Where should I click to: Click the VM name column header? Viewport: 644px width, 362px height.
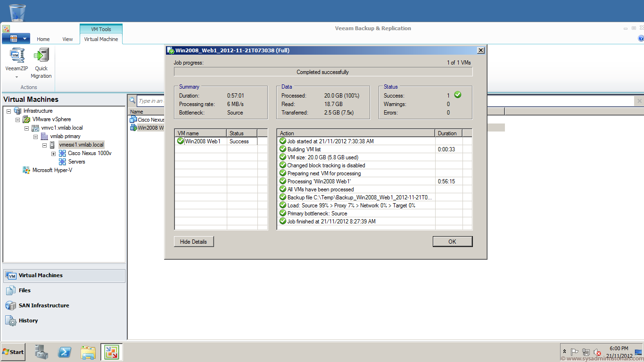click(x=200, y=133)
